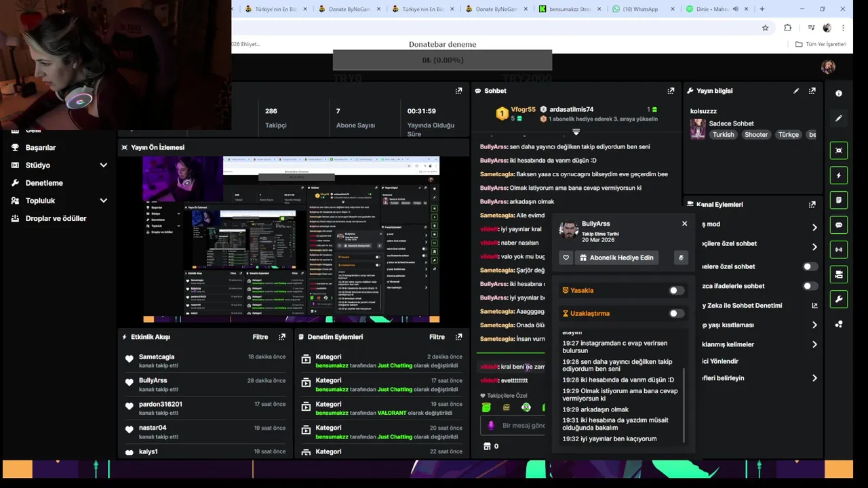Viewport: 868px width, 488px height.
Task: Click the Donatebar deneme progress bar
Action: point(442,60)
